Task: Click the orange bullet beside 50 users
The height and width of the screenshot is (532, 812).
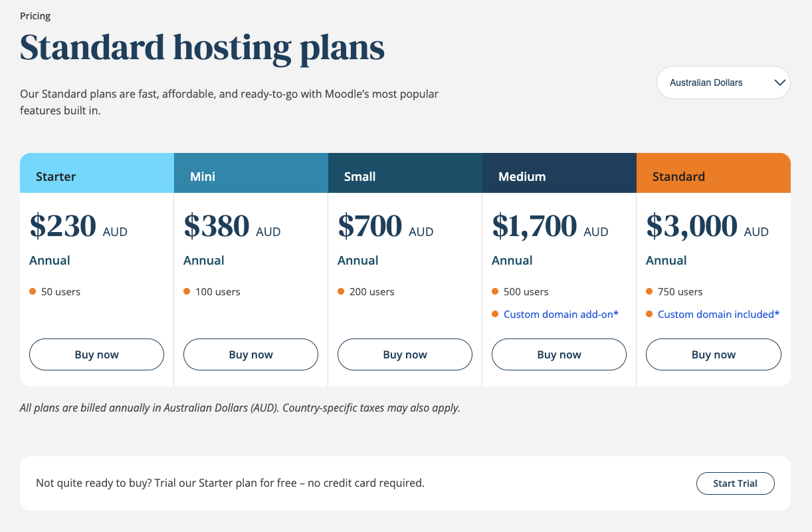Action: coord(33,291)
